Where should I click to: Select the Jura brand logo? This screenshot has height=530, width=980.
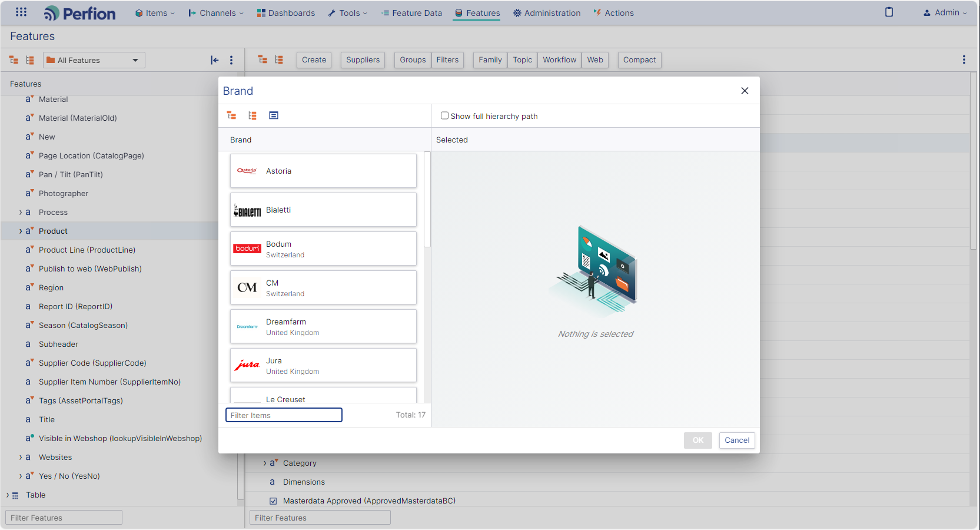click(247, 365)
